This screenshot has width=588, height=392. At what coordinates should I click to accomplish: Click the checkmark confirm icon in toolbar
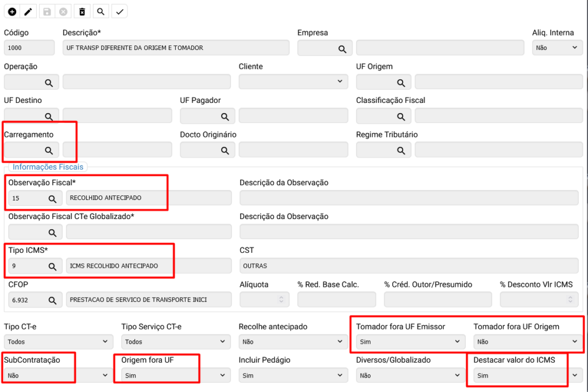(x=119, y=11)
